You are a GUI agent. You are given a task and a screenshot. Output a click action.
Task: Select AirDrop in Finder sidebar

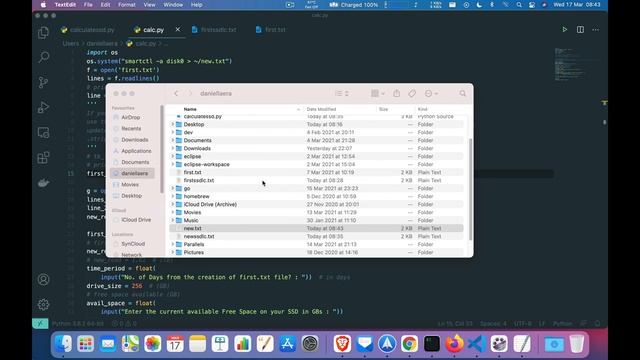point(131,118)
